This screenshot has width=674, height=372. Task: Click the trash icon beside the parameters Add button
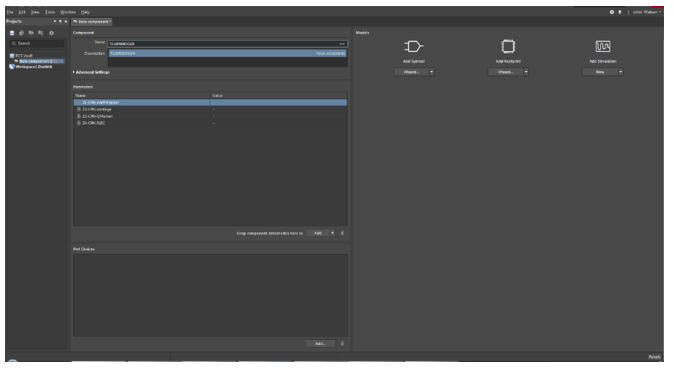342,233
